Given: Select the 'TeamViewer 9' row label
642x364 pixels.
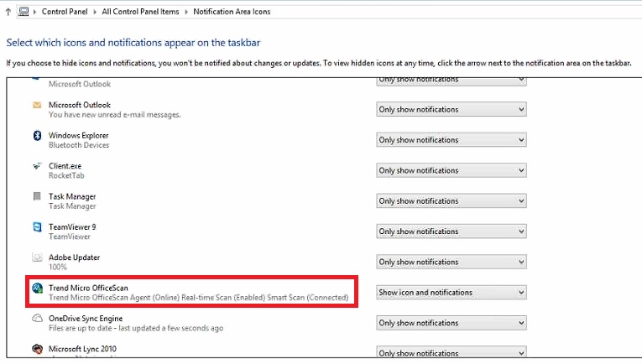Looking at the screenshot, I should [x=72, y=227].
